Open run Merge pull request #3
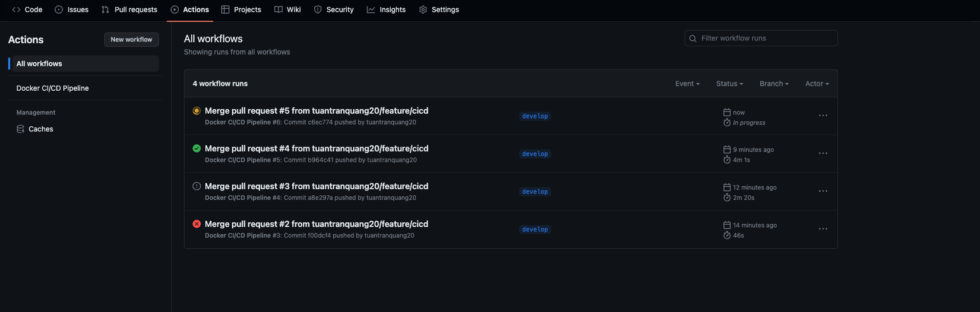This screenshot has width=980, height=312. (317, 186)
